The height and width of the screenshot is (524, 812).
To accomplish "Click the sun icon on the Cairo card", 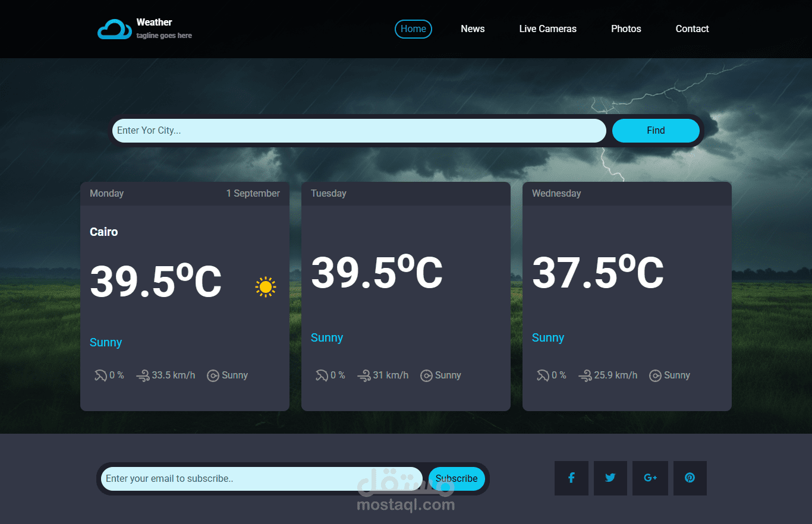I will point(266,287).
